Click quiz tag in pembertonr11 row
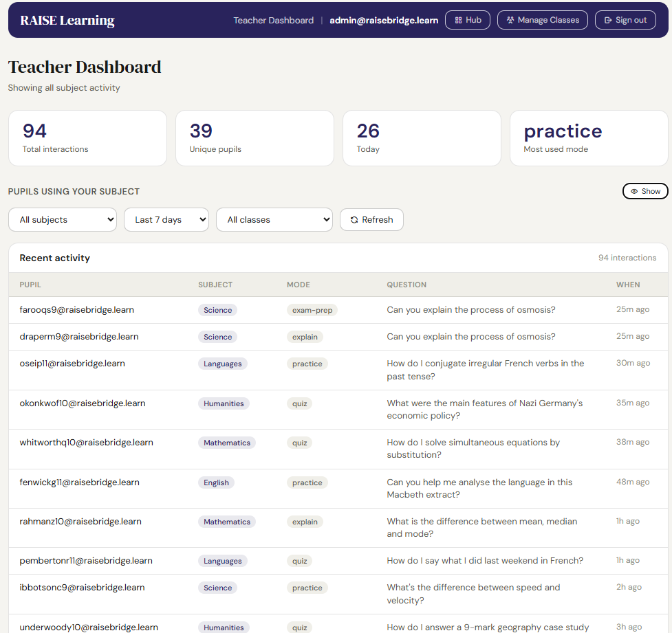Image resolution: width=672 pixels, height=633 pixels. point(300,561)
